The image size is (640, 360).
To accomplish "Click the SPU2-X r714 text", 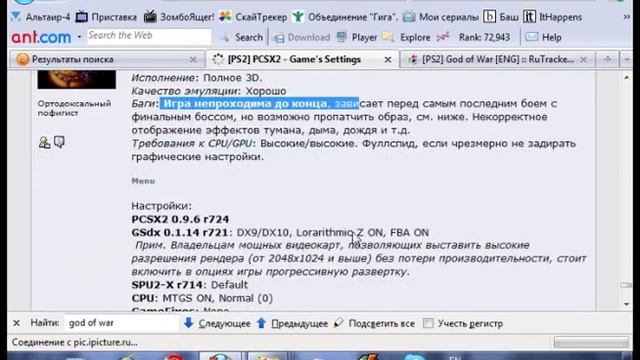I will [x=167, y=285].
